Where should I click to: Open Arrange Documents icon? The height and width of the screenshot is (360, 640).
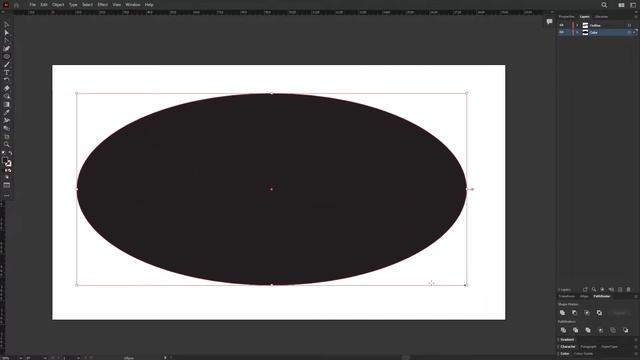(621, 5)
